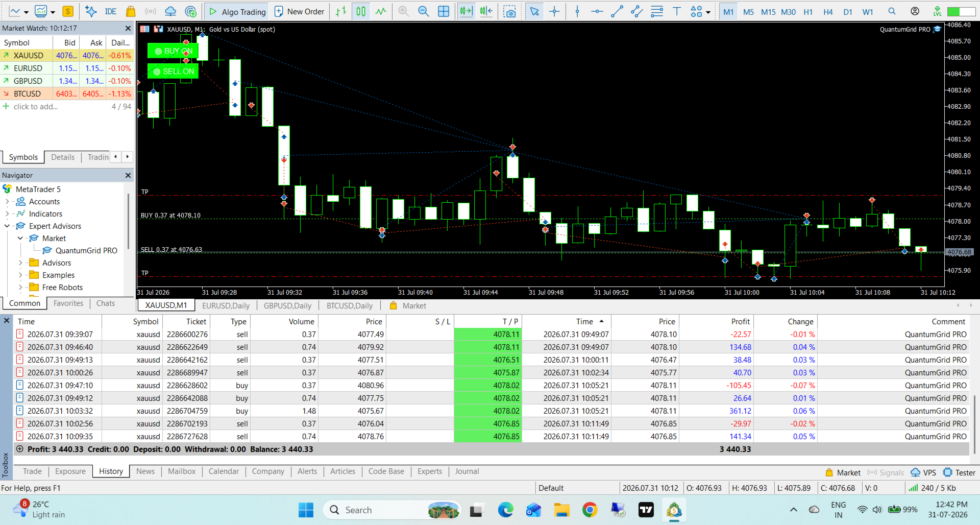The height and width of the screenshot is (525, 980).
Task: Switch chart to candlestick mode
Action: tap(361, 11)
